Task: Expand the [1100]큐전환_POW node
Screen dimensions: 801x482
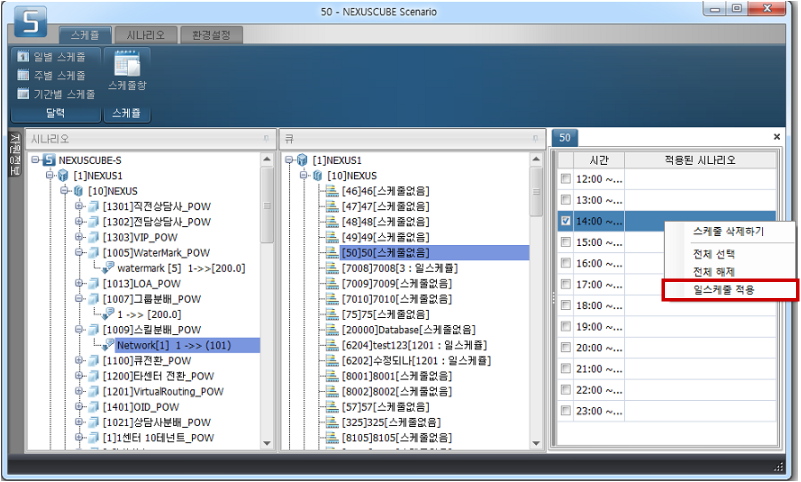Action: (x=79, y=360)
